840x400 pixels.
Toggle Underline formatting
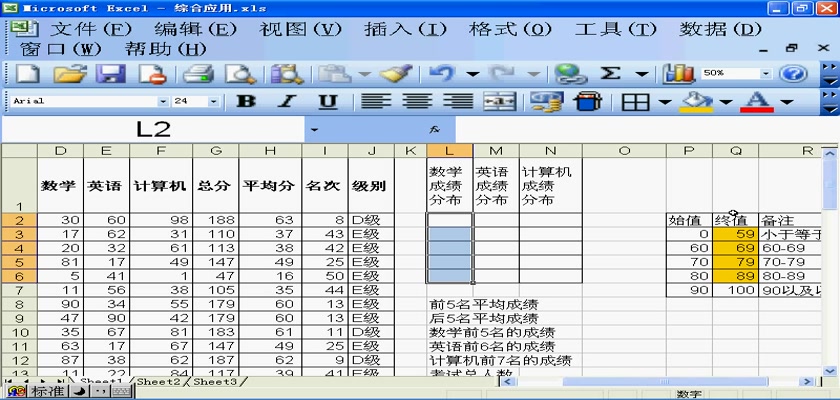(327, 101)
